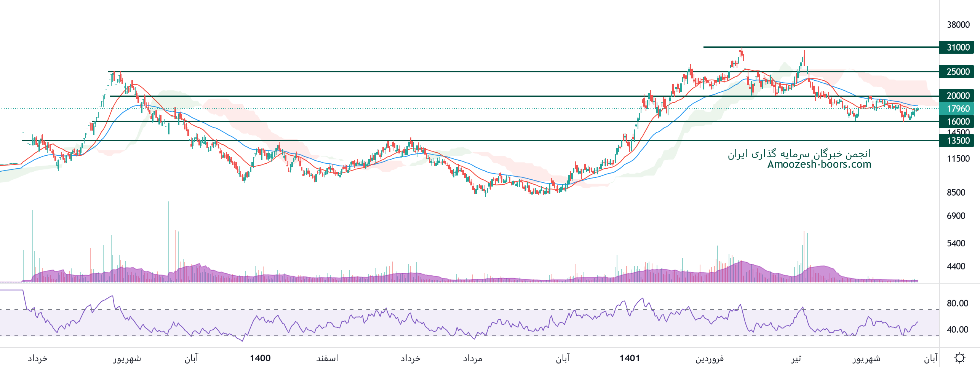The width and height of the screenshot is (980, 367).
Task: Click the 8500 price axis value
Action: [x=956, y=193]
